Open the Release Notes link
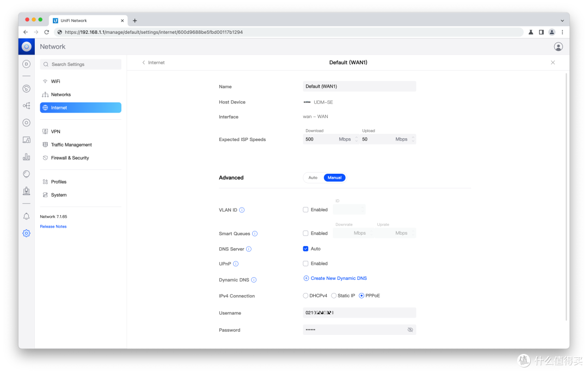The width and height of the screenshot is (588, 373). 53,227
